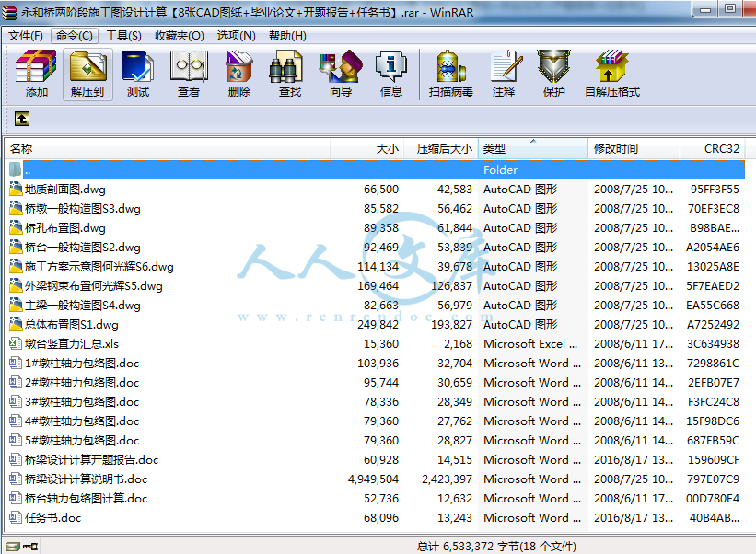Viewport: 756px width, 554px height.
Task: Select file 3#墩柱轴力包络图.doc
Action: tap(82, 402)
